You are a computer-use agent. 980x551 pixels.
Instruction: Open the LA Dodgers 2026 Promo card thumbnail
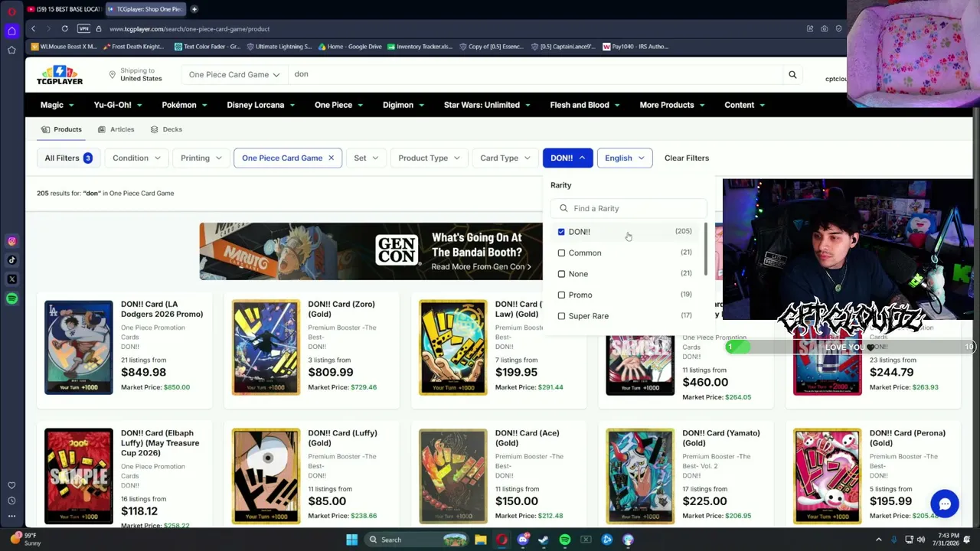pyautogui.click(x=78, y=347)
